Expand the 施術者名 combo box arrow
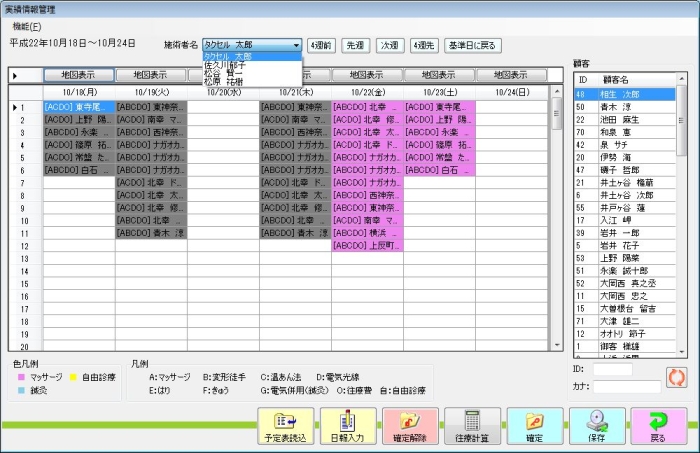Viewport: 700px width, 453px height. click(x=296, y=45)
